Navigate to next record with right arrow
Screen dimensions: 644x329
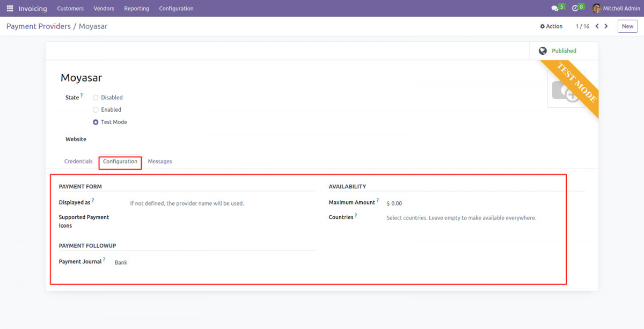click(606, 26)
